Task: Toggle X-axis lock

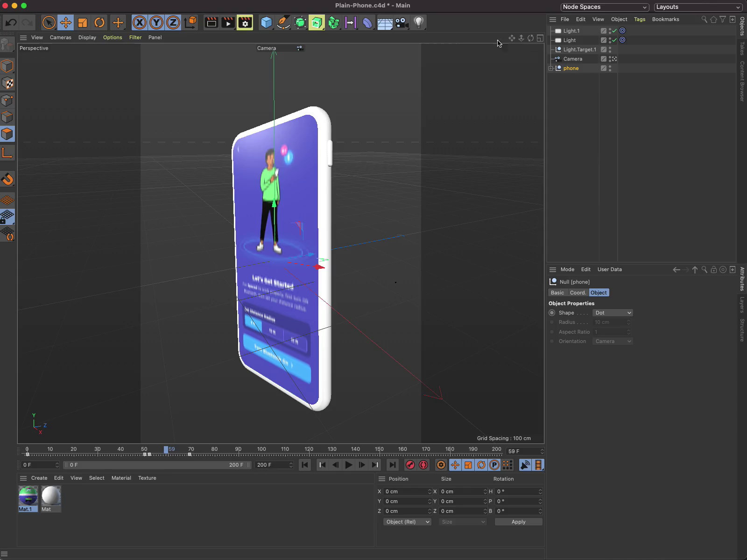Action: click(139, 22)
